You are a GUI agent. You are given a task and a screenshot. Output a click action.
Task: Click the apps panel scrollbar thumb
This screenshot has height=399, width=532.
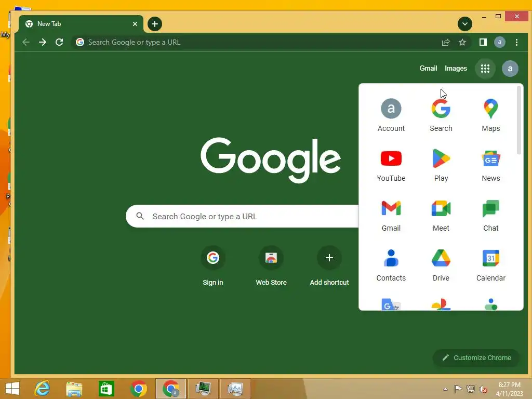coord(519,120)
